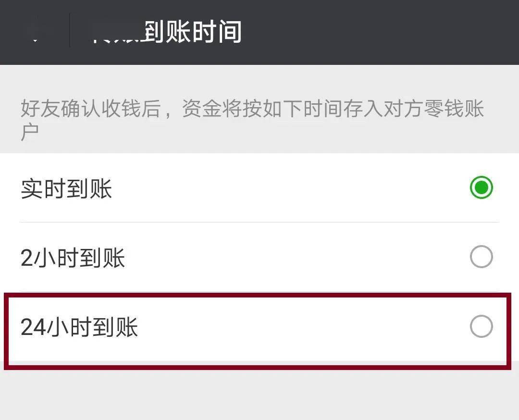Image resolution: width=519 pixels, height=420 pixels.
Task: Select the green 实时到账 radio button
Action: click(x=481, y=187)
